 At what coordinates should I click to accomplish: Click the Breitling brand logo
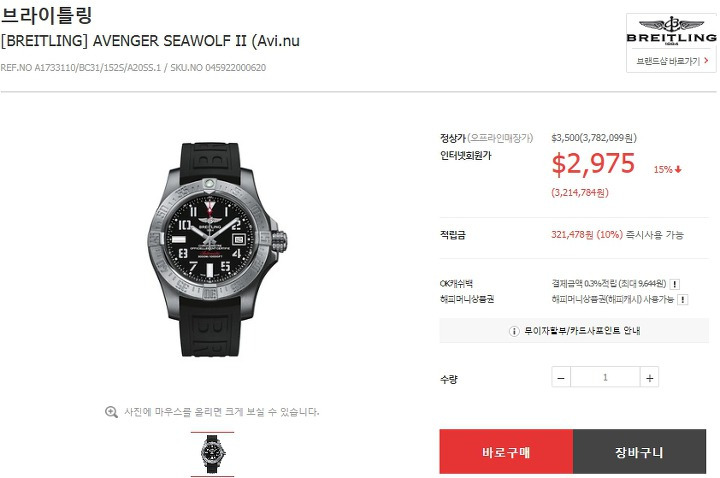[x=671, y=31]
